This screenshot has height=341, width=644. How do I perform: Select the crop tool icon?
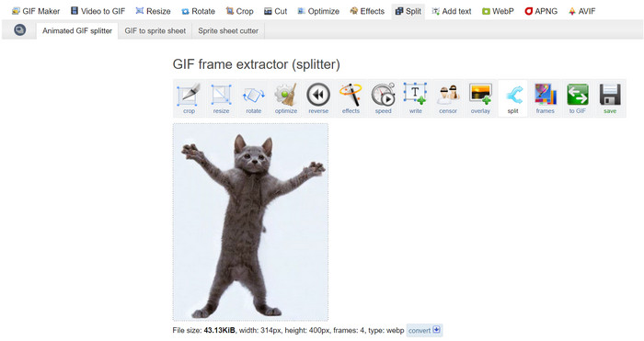pos(189,98)
